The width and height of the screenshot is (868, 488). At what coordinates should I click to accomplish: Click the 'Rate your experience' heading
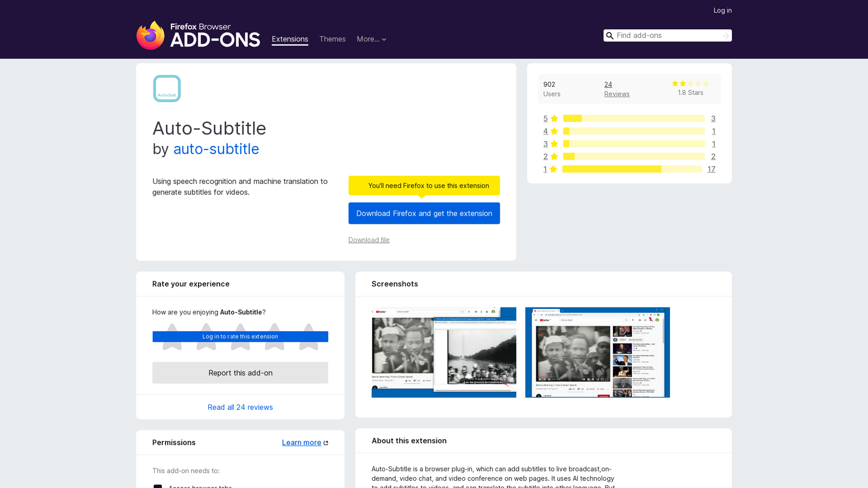(191, 284)
